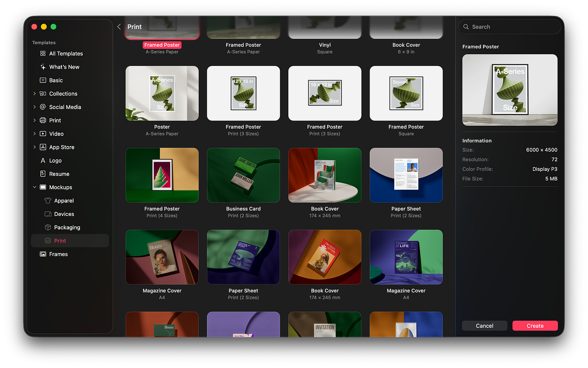
Task: Select the Business Card mockup template
Action: tap(244, 175)
